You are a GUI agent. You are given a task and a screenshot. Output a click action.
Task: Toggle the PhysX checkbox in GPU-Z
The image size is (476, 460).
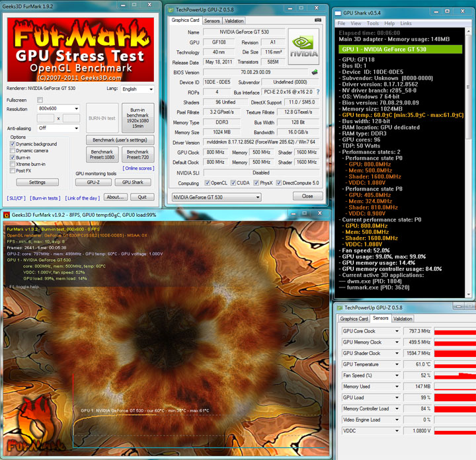pyautogui.click(x=257, y=182)
